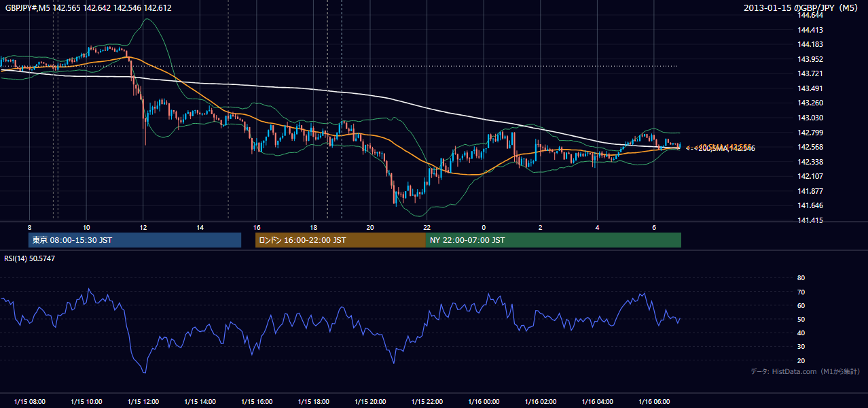
Task: Click RSI scale value 70
Action: coord(801,292)
